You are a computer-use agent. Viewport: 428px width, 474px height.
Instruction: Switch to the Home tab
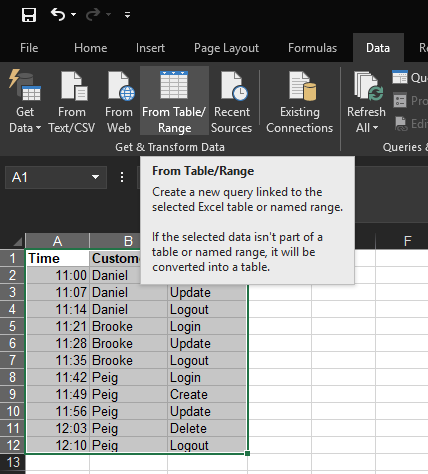point(91,48)
